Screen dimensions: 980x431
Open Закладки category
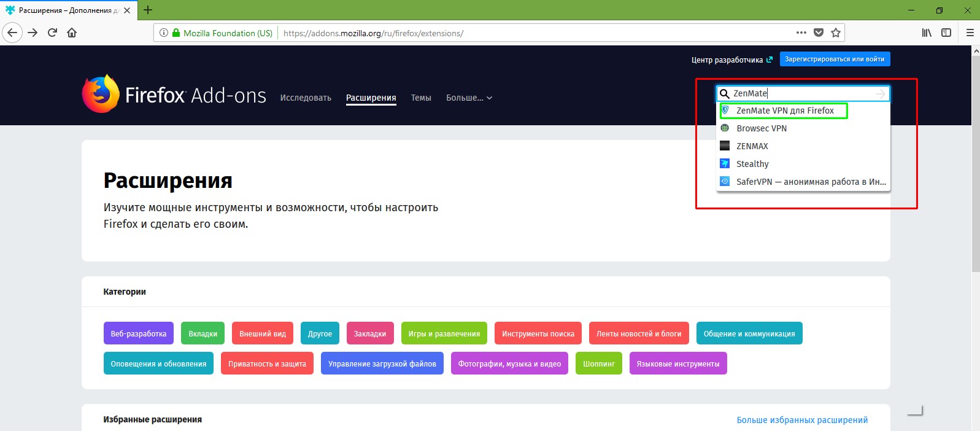[x=370, y=333]
